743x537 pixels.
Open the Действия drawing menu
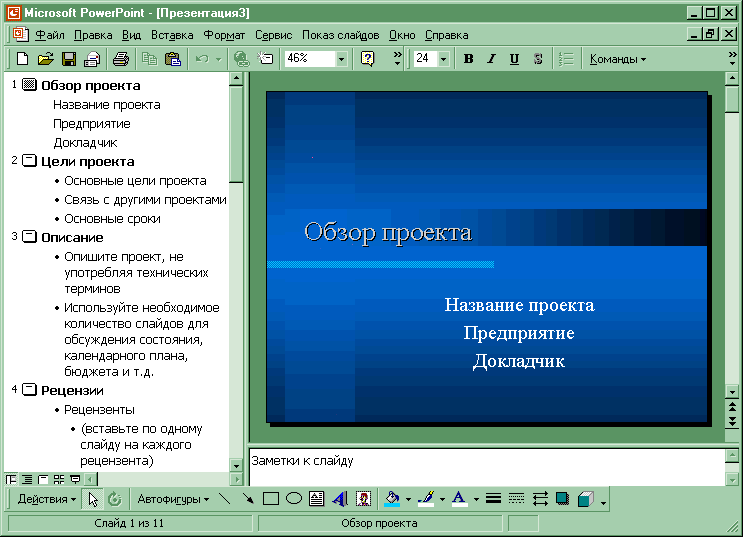tap(46, 499)
